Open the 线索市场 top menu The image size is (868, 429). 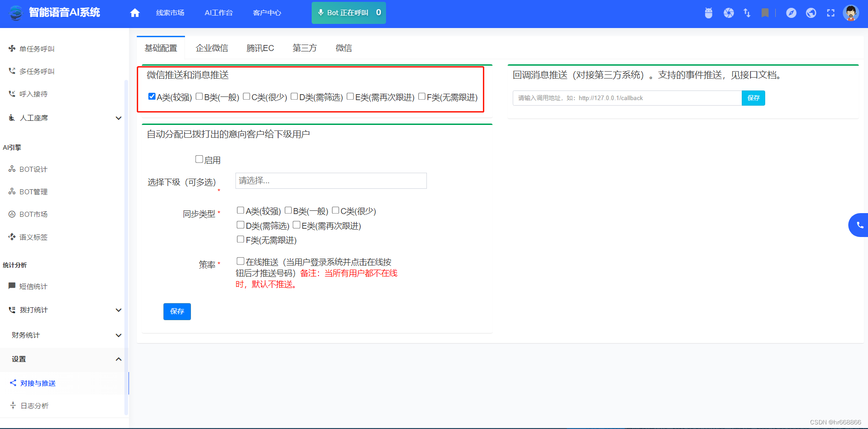point(170,13)
